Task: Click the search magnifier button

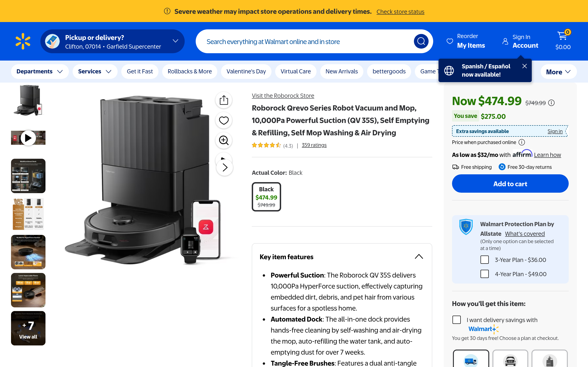Action: (421, 41)
